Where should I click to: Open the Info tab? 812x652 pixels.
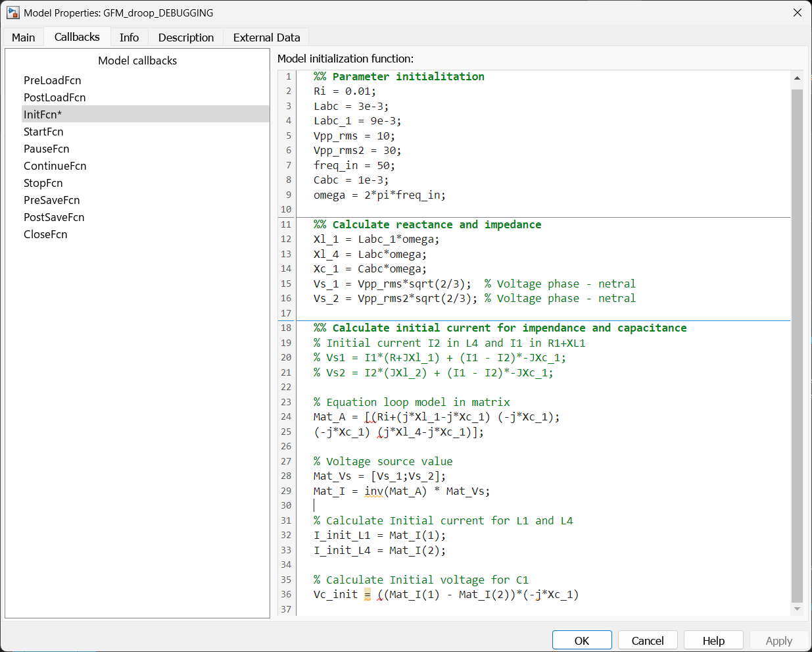click(129, 38)
